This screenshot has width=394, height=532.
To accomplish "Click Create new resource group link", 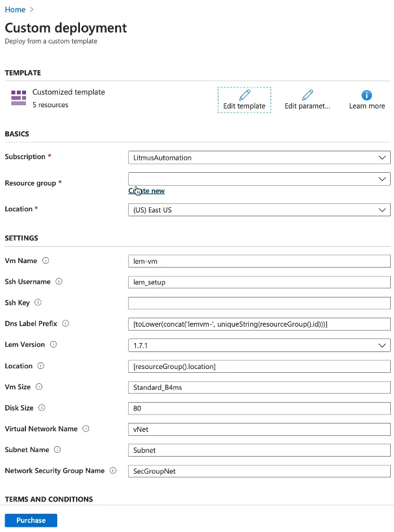I will coord(146,191).
